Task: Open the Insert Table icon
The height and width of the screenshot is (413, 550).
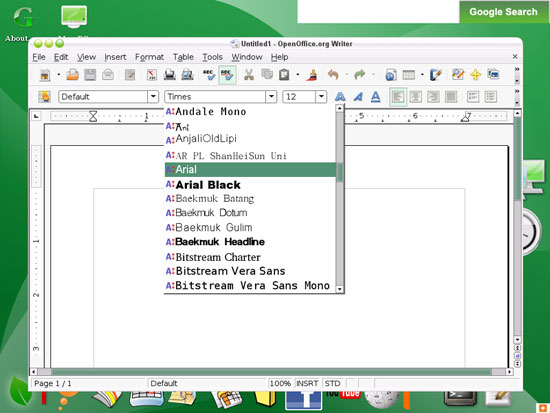Action: 409,75
